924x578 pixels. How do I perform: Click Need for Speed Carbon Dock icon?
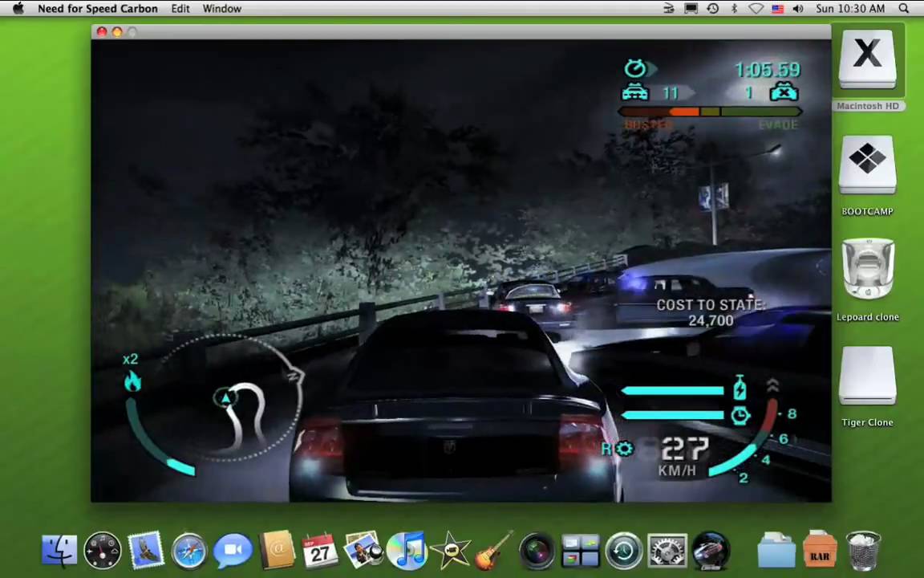click(711, 551)
